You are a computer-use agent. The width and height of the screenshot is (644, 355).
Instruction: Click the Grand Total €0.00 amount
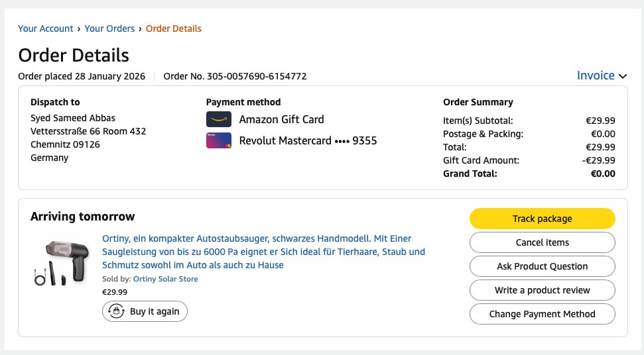[x=603, y=174]
